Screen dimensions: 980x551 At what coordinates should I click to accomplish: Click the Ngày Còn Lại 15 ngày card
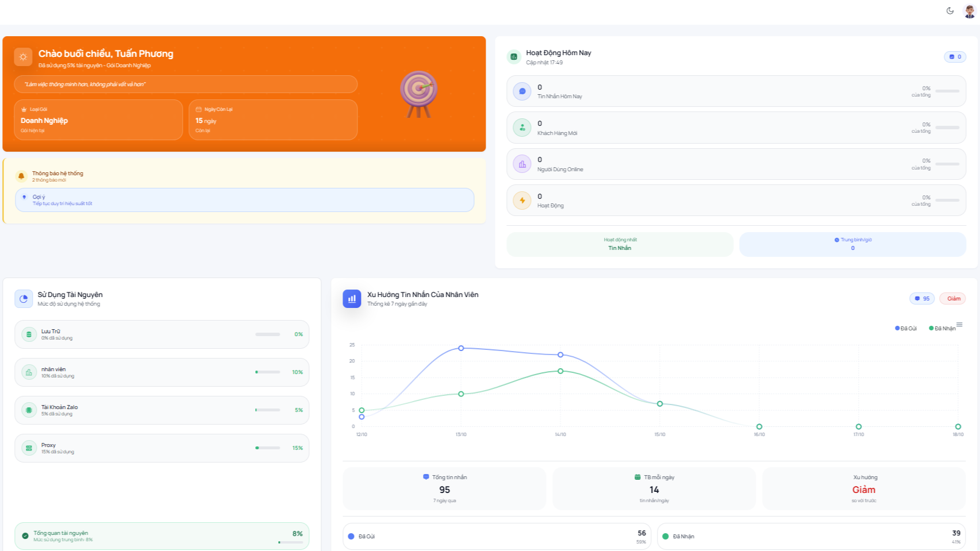(273, 120)
